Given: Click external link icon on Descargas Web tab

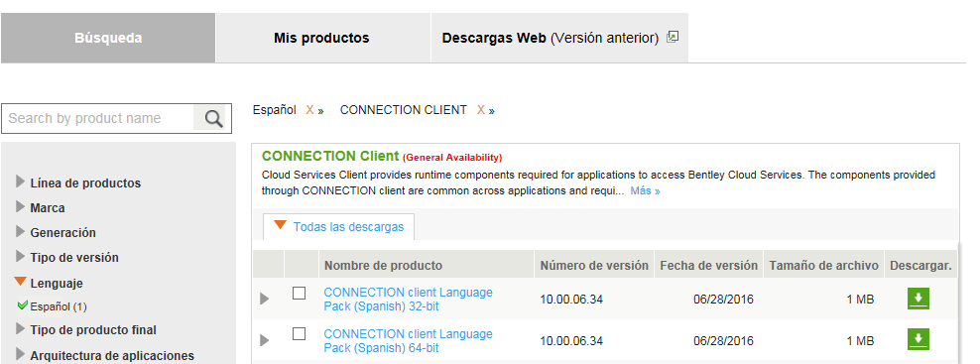Looking at the screenshot, I should 673,37.
